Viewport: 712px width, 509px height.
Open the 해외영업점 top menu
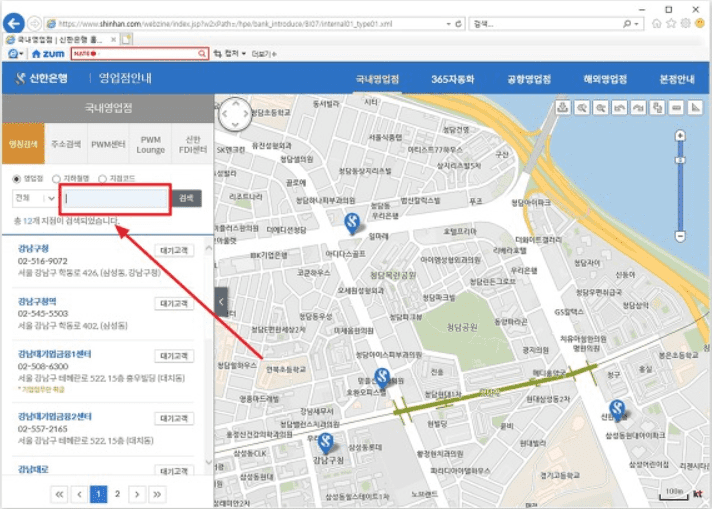[x=605, y=79]
